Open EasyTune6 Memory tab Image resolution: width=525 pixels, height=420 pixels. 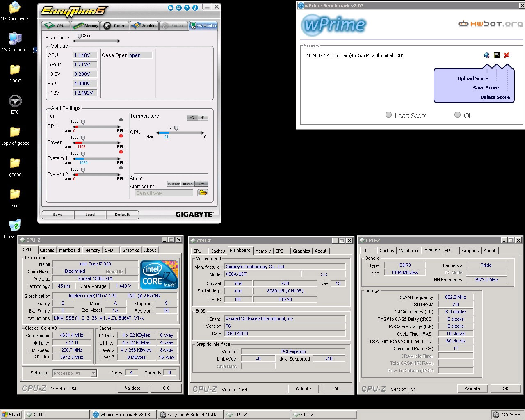click(x=85, y=25)
